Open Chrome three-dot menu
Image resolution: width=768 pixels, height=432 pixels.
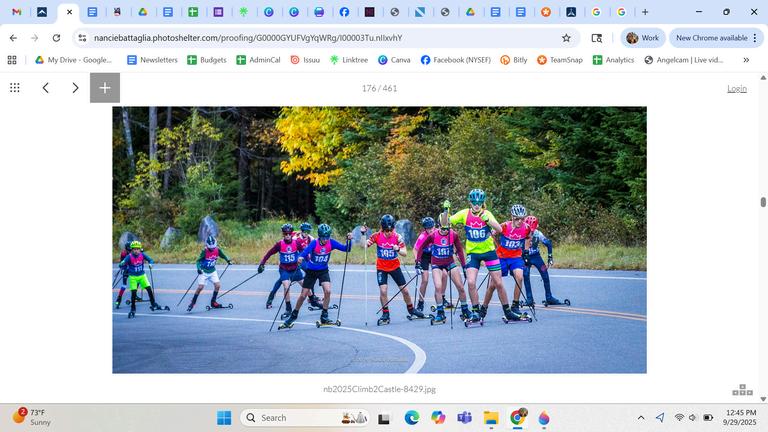tap(755, 38)
